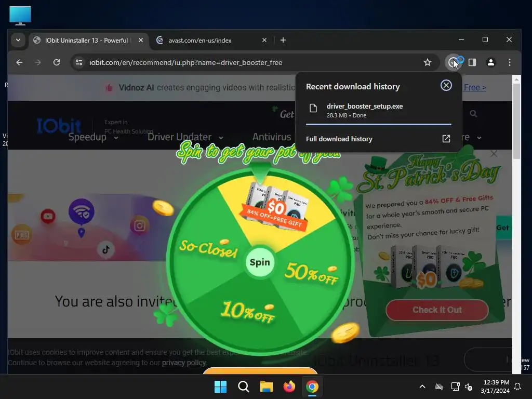
Task: Click the external-link icon beside Full download history
Action: 446,139
